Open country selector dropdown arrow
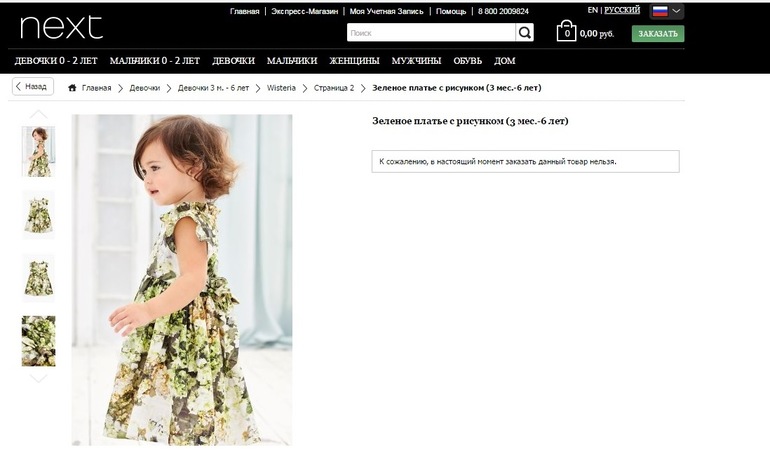Image resolution: width=770 pixels, height=452 pixels. (677, 11)
